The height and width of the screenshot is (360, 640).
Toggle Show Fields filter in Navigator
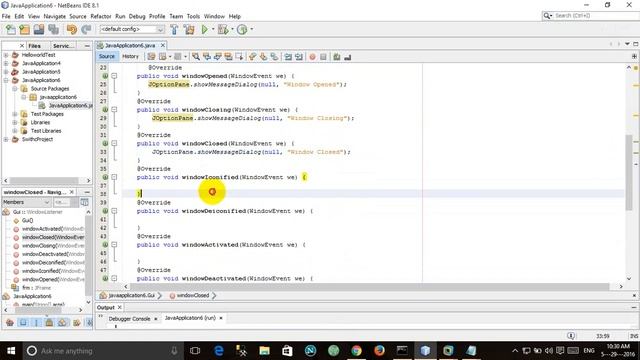(23, 322)
